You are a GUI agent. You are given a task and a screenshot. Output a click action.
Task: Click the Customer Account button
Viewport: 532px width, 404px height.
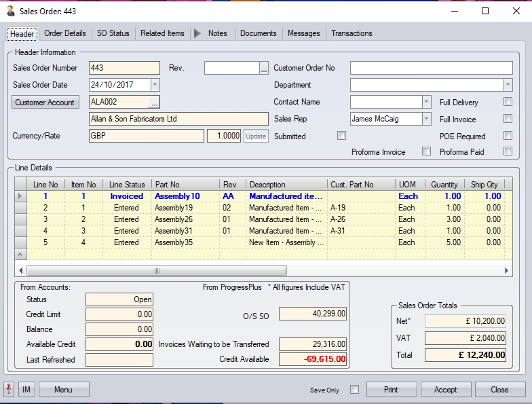(45, 102)
